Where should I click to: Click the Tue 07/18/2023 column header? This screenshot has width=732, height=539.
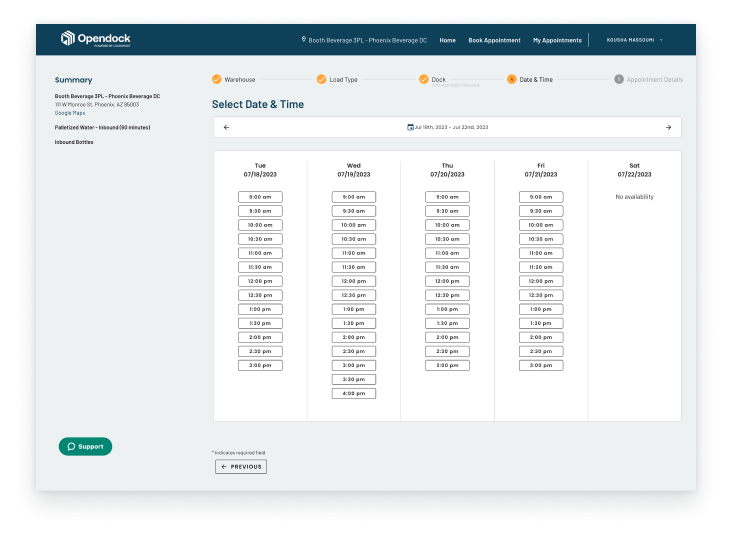[260, 170]
